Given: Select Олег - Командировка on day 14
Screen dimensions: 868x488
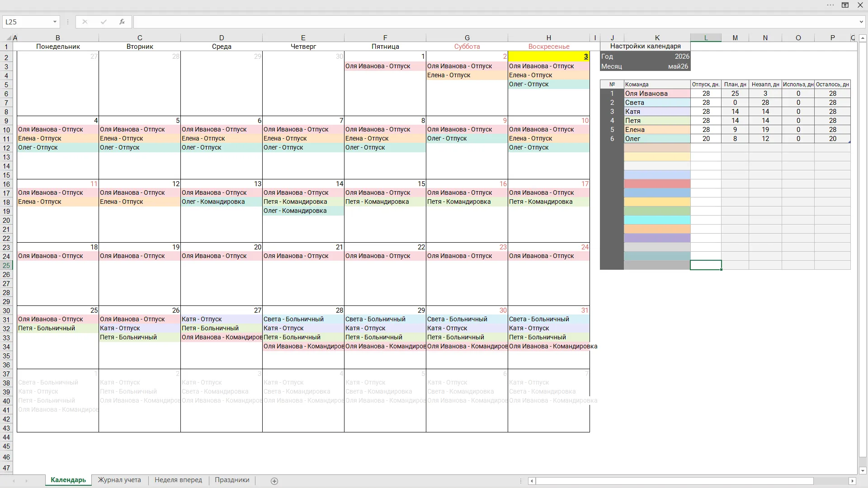Looking at the screenshot, I should point(303,211).
